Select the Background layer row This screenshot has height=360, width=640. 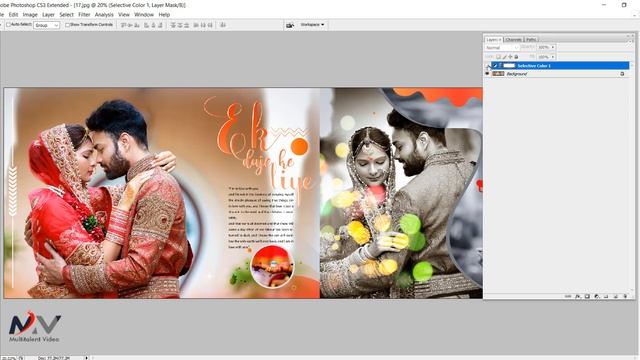click(558, 74)
